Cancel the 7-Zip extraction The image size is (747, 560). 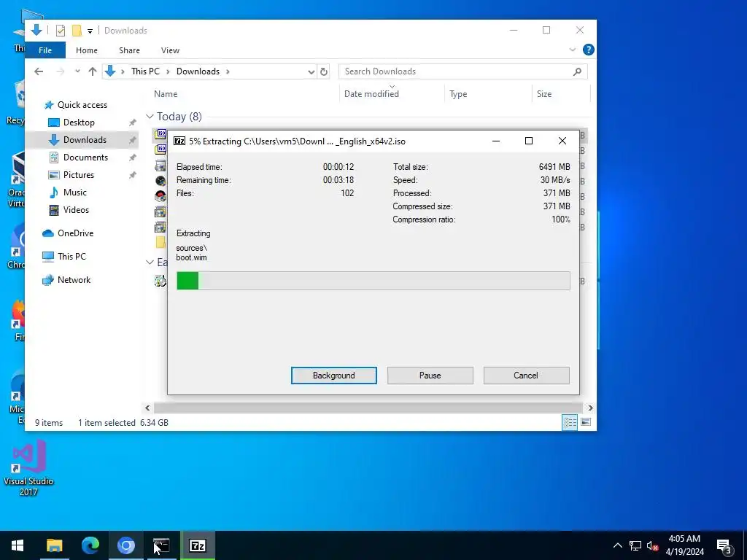point(526,376)
